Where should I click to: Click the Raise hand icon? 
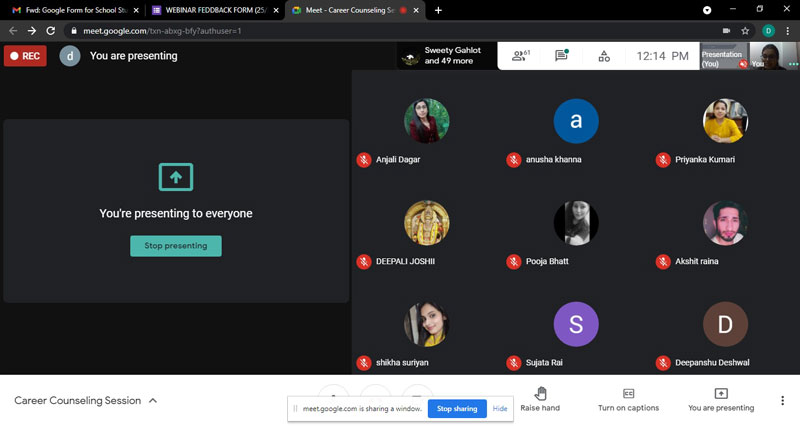pyautogui.click(x=540, y=393)
